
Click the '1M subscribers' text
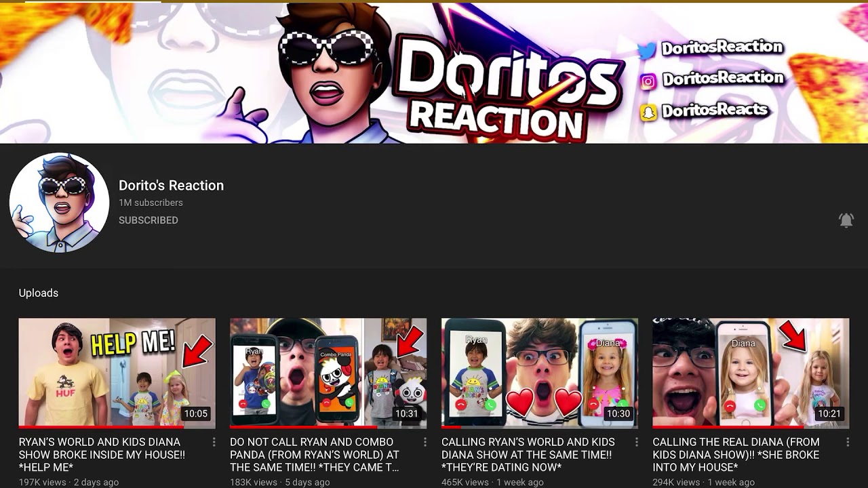pyautogui.click(x=151, y=203)
